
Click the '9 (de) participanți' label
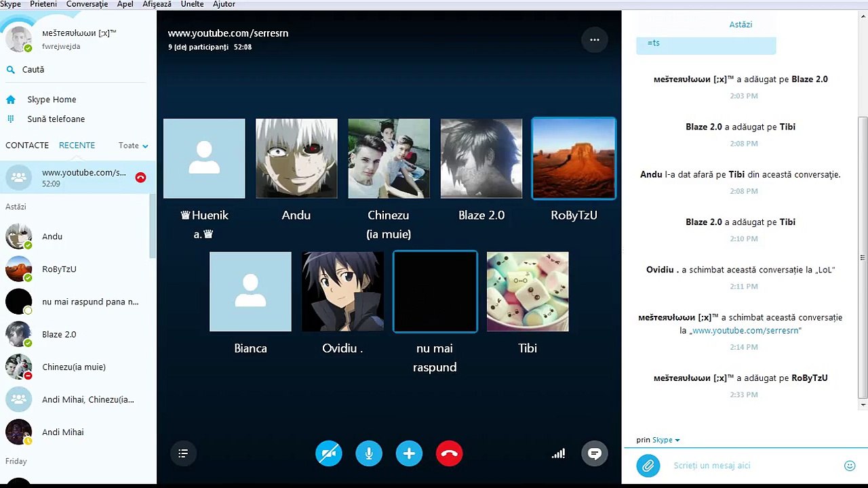[x=198, y=47]
